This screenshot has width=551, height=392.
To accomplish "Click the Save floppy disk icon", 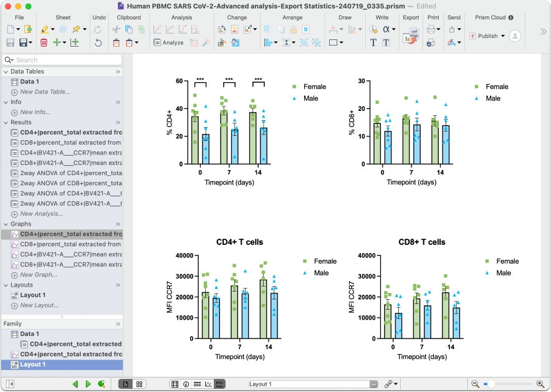I will point(10,43).
